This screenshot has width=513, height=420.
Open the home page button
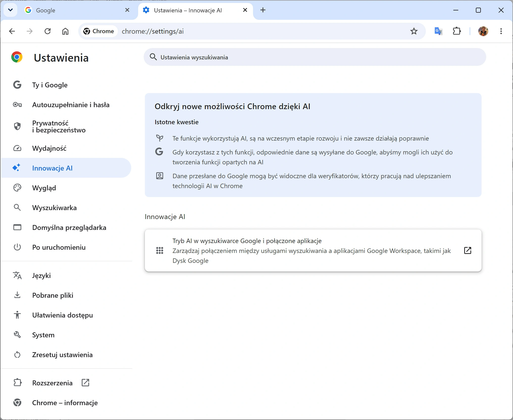click(65, 31)
